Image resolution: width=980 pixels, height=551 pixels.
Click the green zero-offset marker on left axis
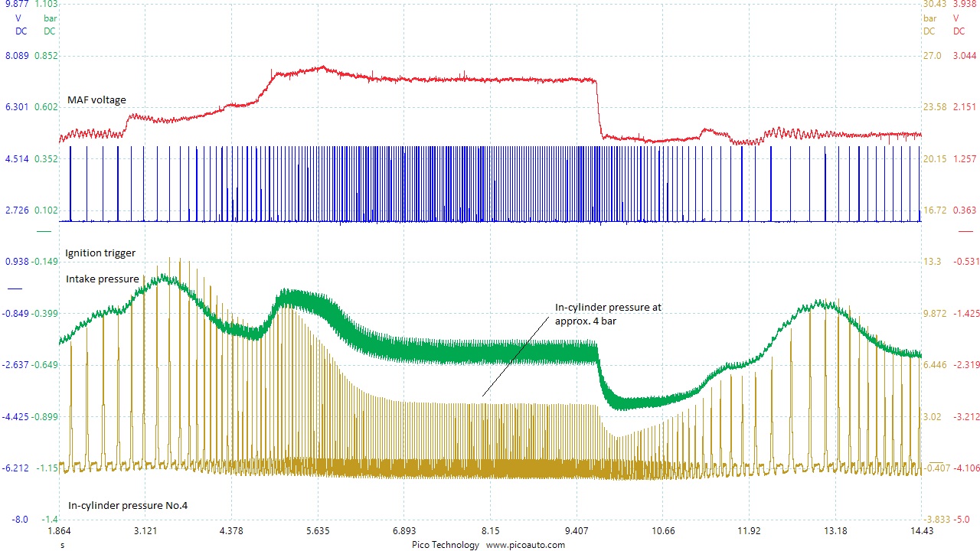[x=44, y=231]
